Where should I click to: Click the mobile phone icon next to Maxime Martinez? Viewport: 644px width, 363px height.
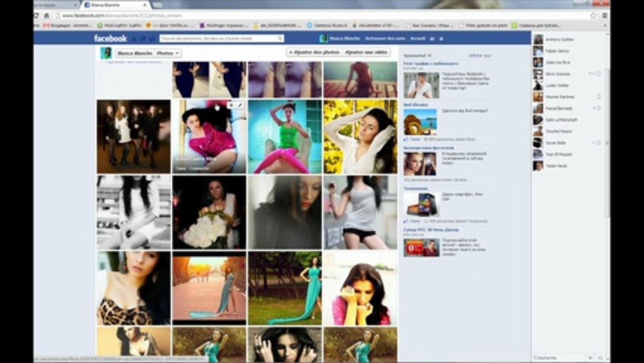599,97
